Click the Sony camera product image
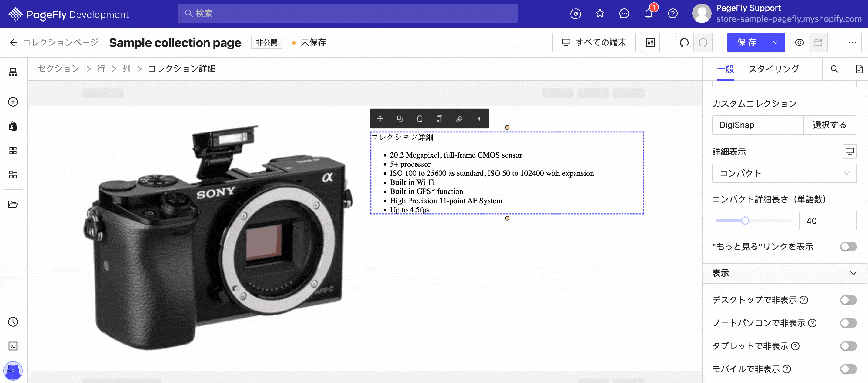 [x=218, y=238]
